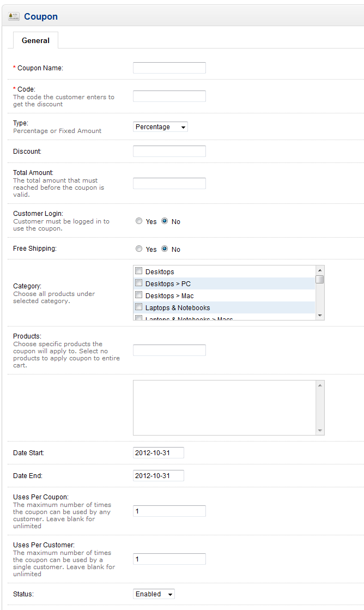Image resolution: width=364 pixels, height=610 pixels.
Task: Check the Desktops category checkbox
Action: click(139, 271)
